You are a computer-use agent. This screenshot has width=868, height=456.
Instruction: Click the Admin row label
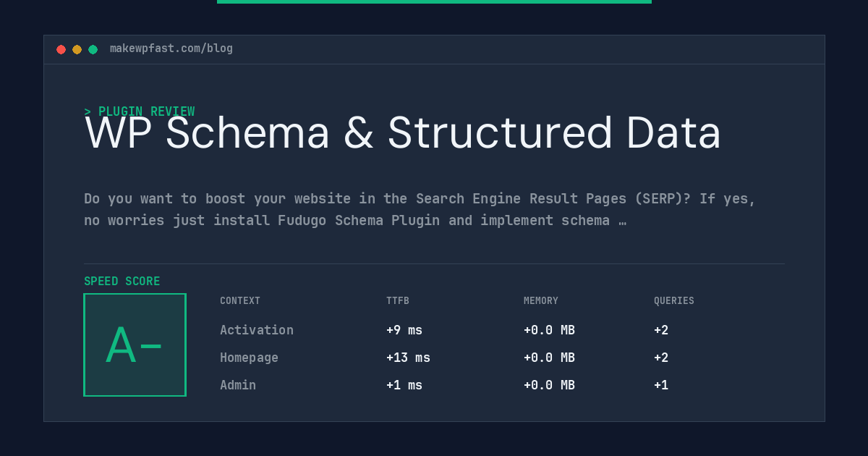[238, 385]
